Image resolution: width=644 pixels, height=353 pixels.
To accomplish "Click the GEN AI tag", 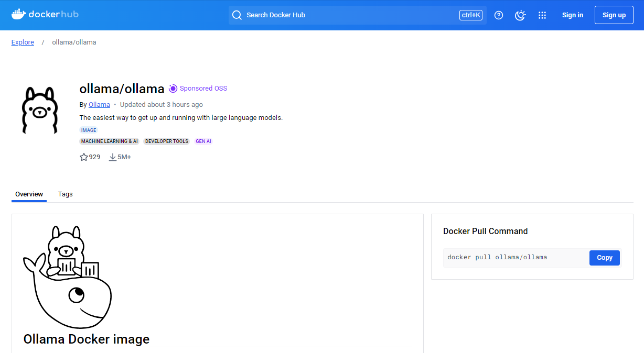I will 203,141.
